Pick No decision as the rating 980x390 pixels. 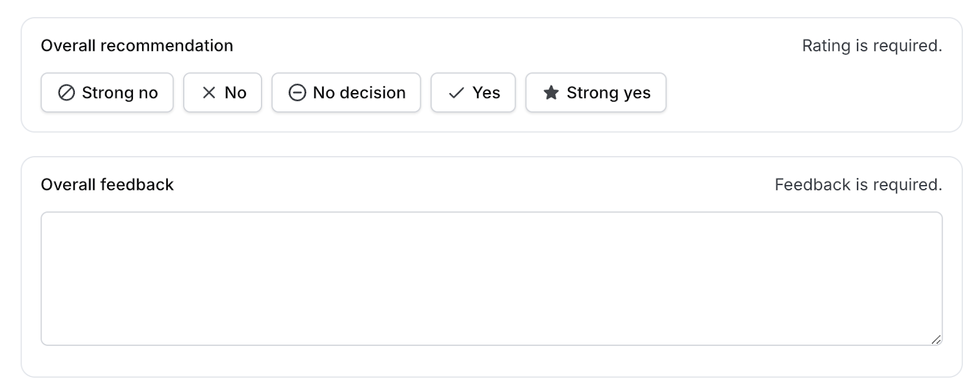pos(346,92)
